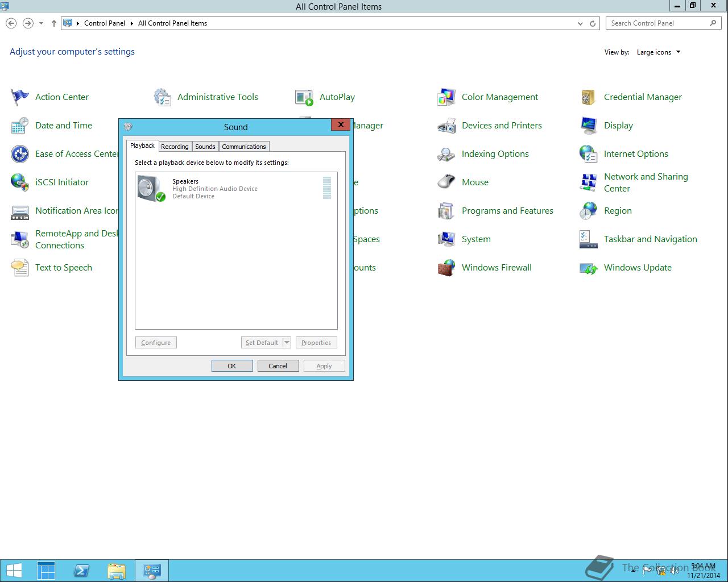
Task: Open the System computer icon
Action: [446, 239]
